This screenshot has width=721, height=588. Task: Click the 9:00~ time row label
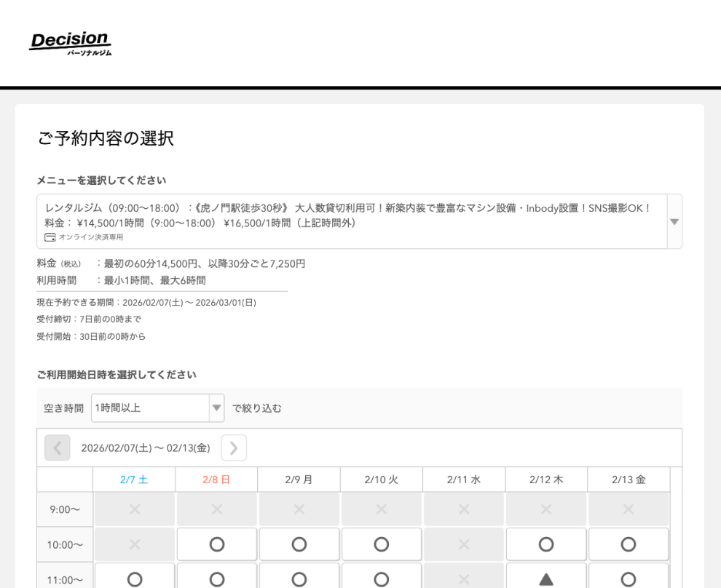pyautogui.click(x=63, y=509)
